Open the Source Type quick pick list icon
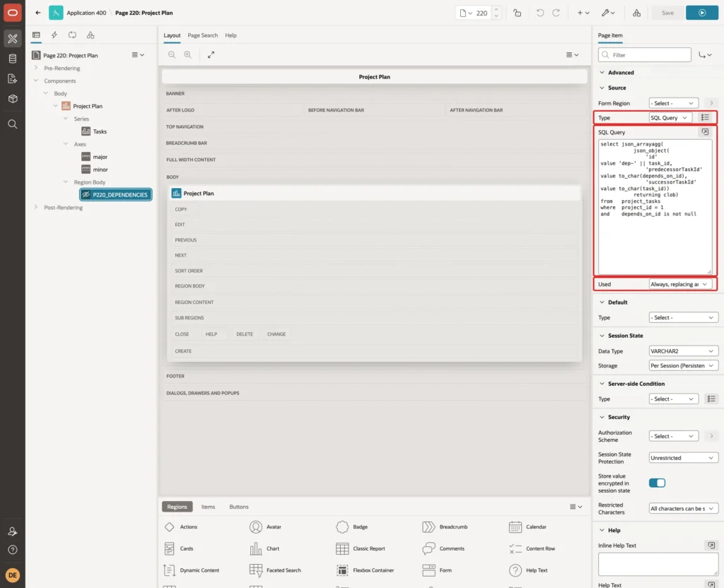 tap(705, 118)
